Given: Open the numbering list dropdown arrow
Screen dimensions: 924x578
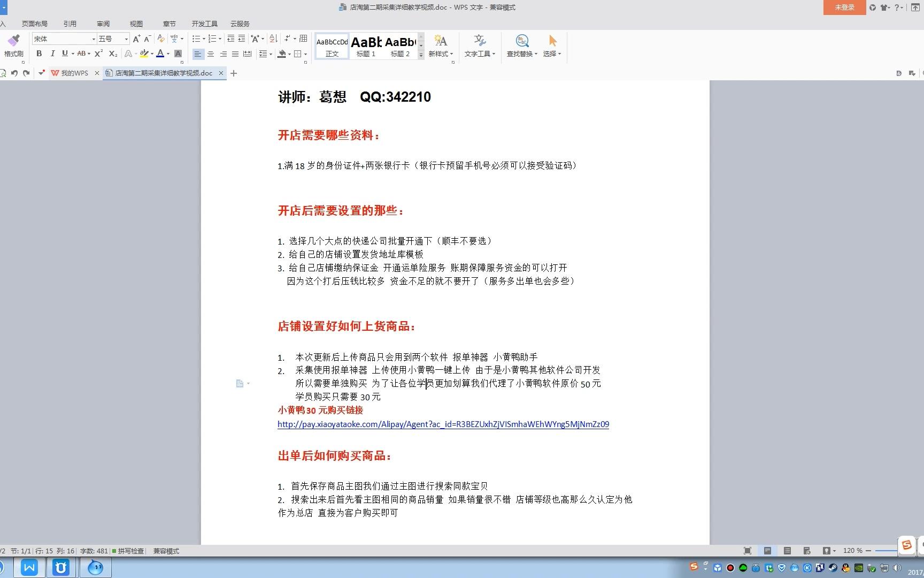Looking at the screenshot, I should coord(220,39).
